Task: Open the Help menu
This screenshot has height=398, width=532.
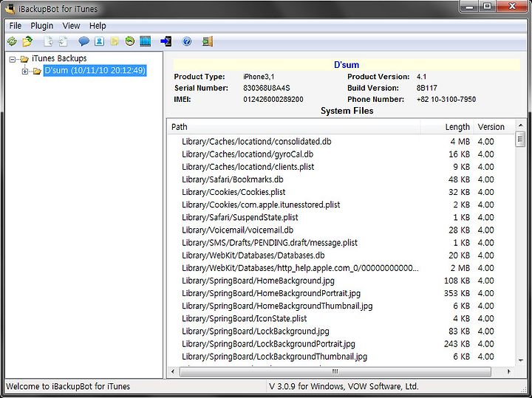Action: [98, 26]
